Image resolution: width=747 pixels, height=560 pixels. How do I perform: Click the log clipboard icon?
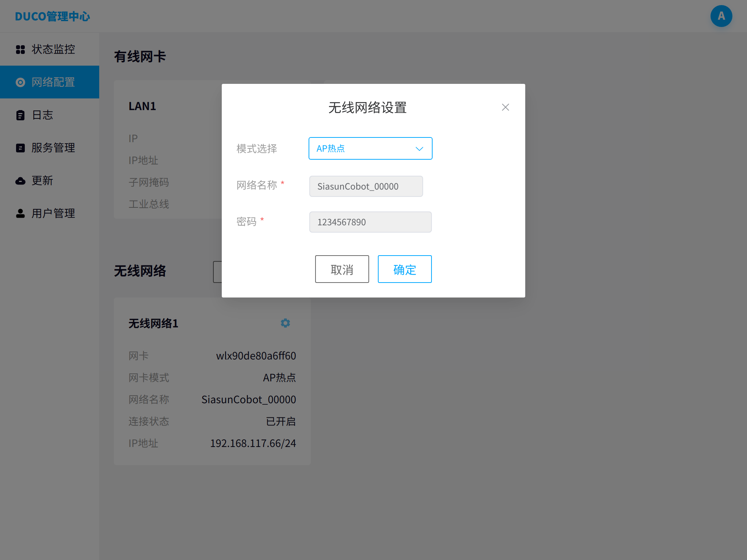pos(20,115)
